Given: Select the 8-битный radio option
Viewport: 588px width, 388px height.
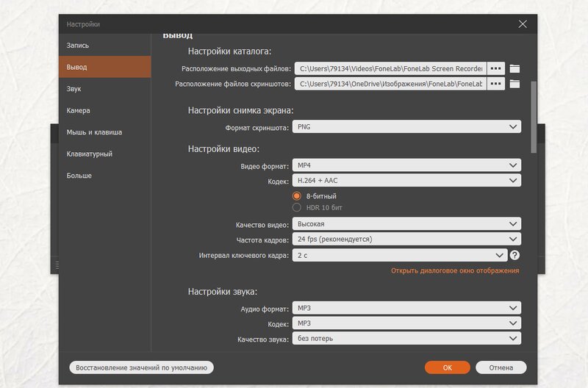Looking at the screenshot, I should coord(297,196).
